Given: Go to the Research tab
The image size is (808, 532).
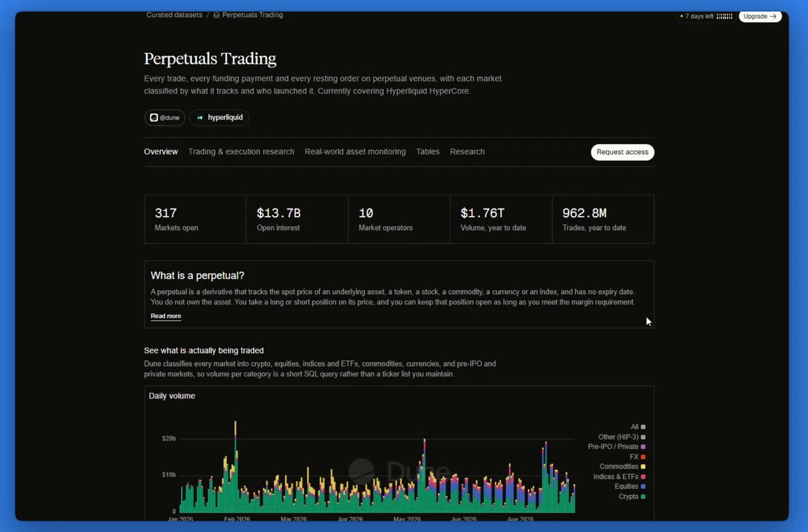Looking at the screenshot, I should pyautogui.click(x=467, y=152).
